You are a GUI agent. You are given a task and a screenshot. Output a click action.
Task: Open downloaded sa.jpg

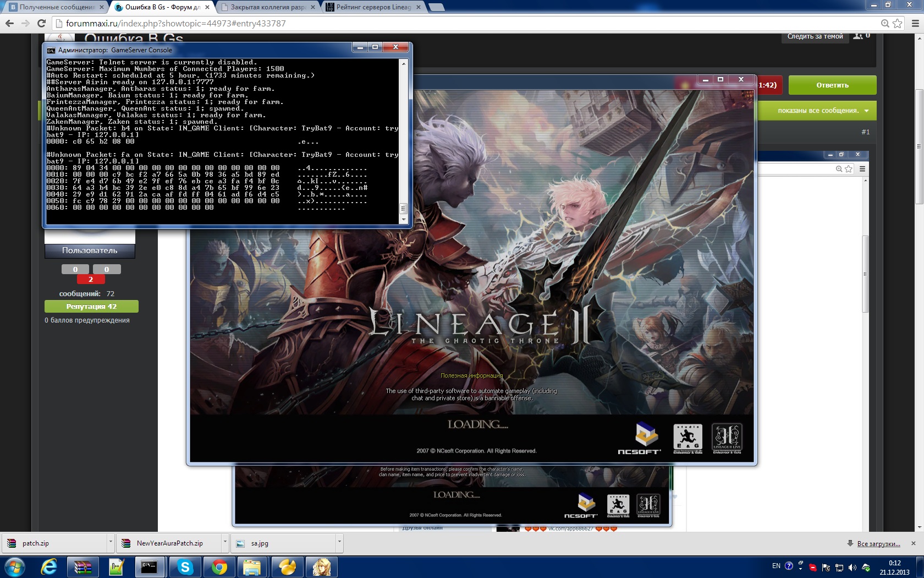point(283,543)
